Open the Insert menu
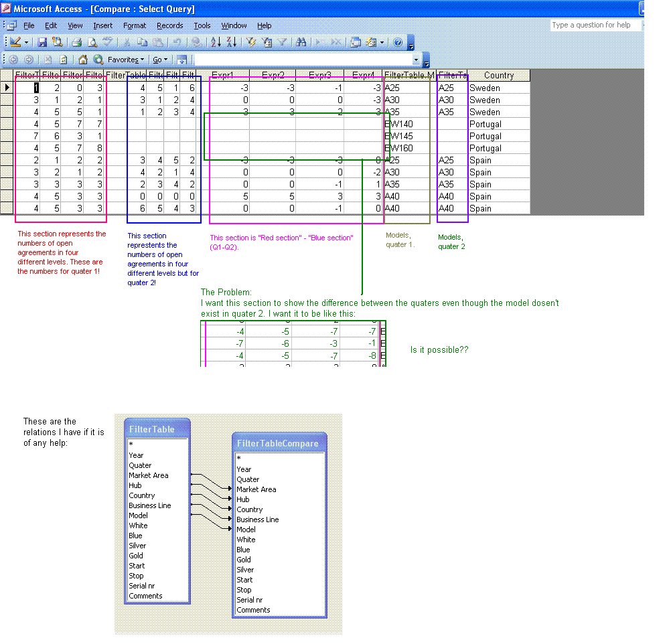 [102, 25]
